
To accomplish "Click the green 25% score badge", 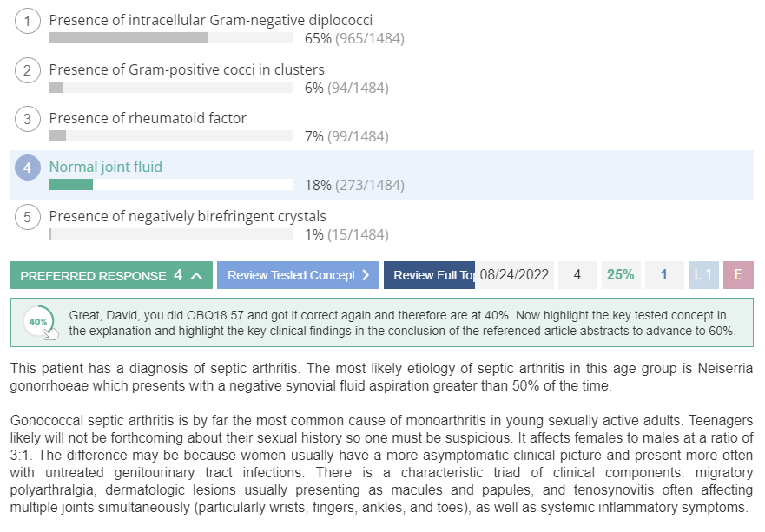I will coord(621,275).
